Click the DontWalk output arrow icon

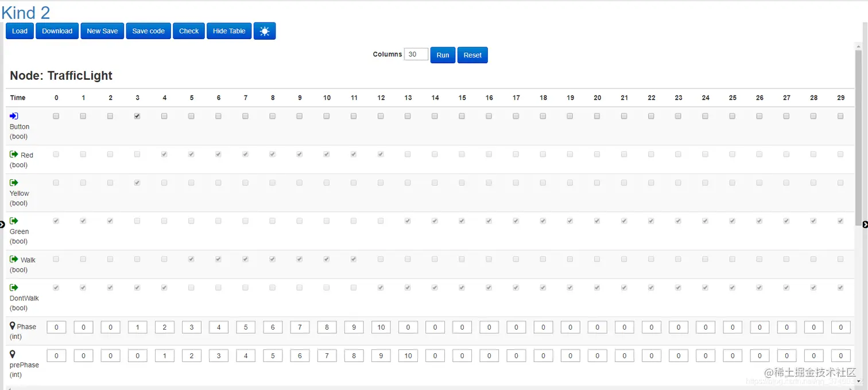pos(14,288)
